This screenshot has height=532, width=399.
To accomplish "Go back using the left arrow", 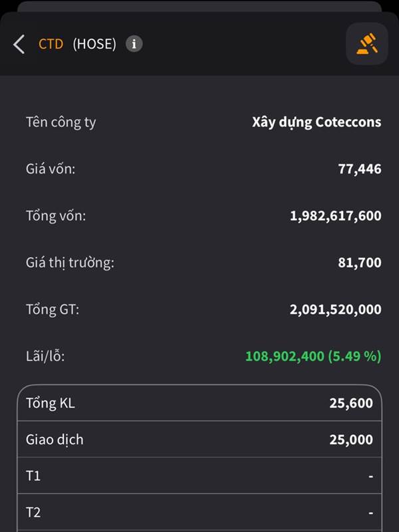I will (19, 45).
